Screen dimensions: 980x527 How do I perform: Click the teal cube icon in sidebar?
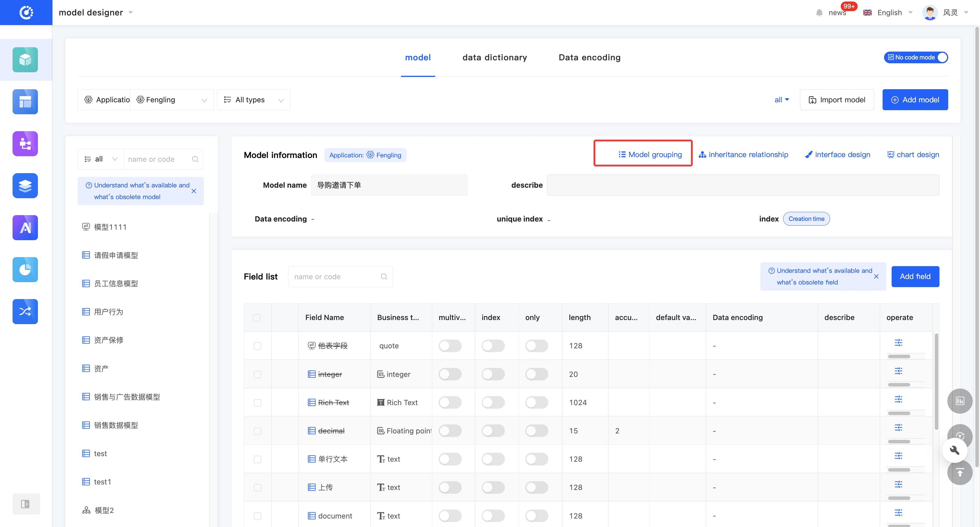click(25, 60)
